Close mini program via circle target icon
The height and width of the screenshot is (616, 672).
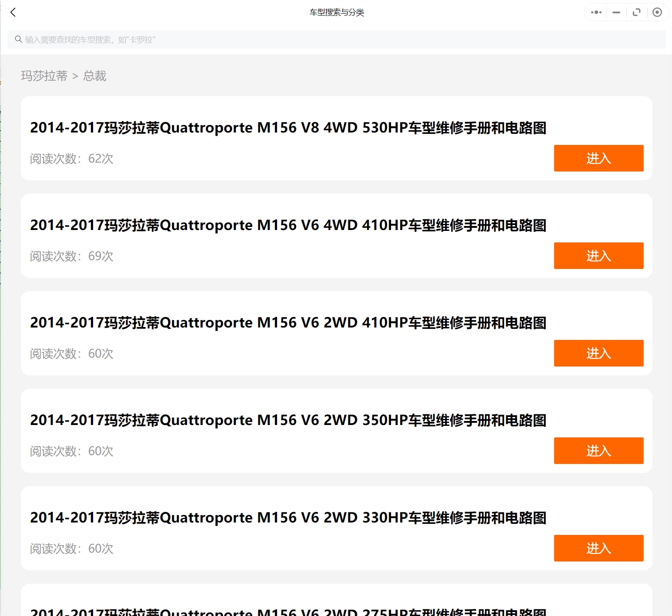(x=657, y=12)
